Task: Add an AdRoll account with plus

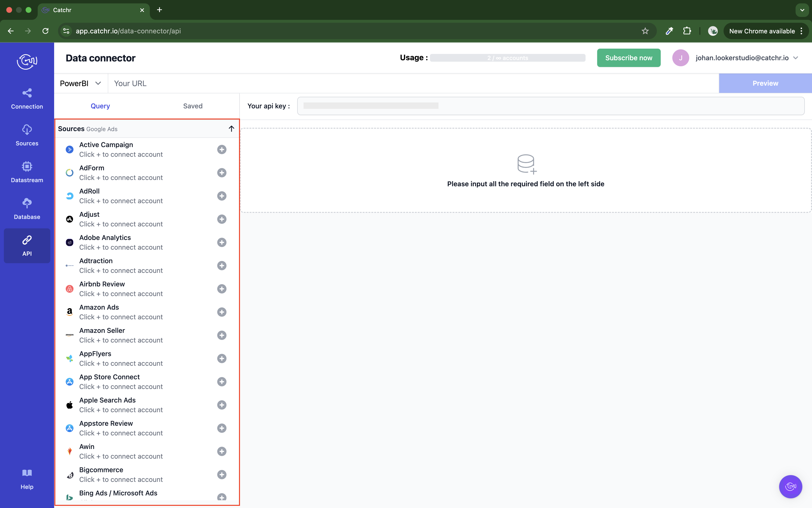Action: pyautogui.click(x=222, y=196)
